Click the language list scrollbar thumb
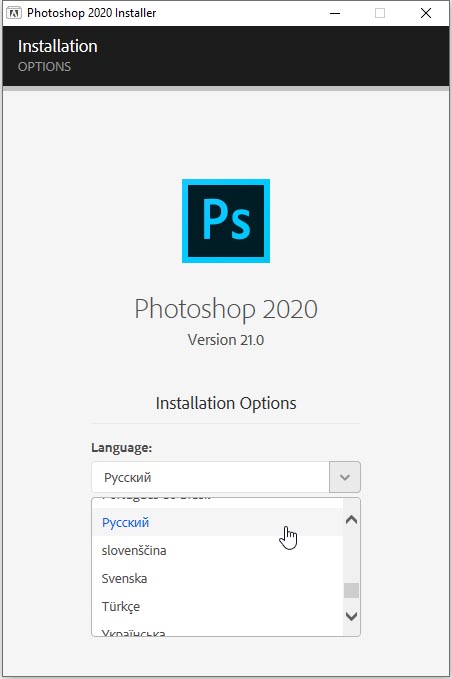 [x=352, y=590]
